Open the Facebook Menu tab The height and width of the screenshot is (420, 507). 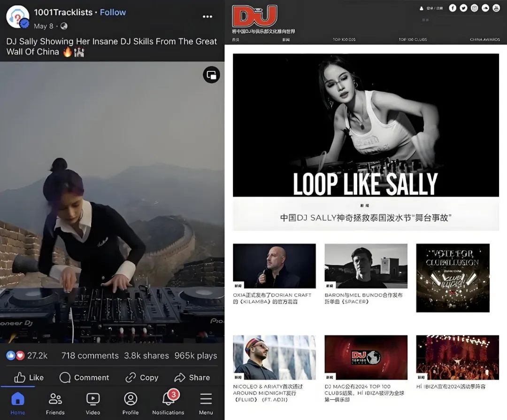pyautogui.click(x=206, y=404)
